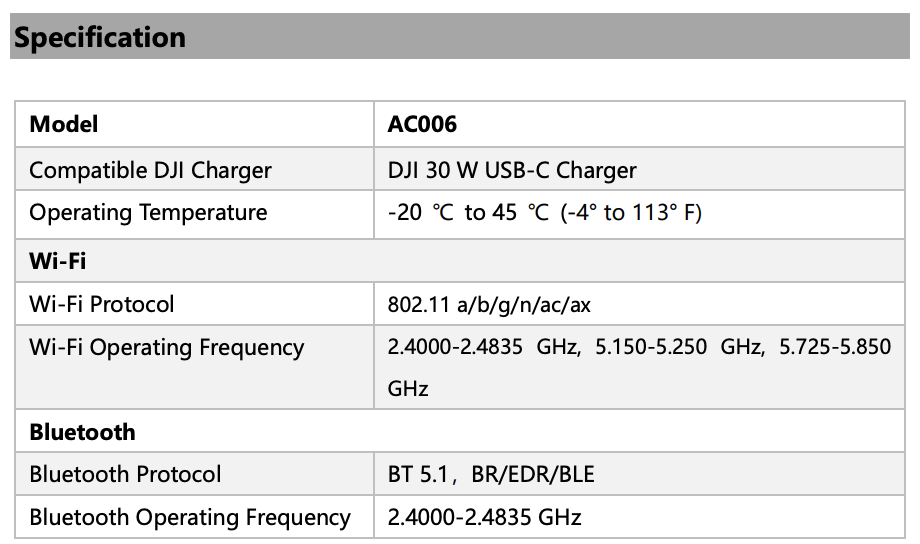Click the Specification heading
Screen dimensions: 920x544
[x=100, y=38]
